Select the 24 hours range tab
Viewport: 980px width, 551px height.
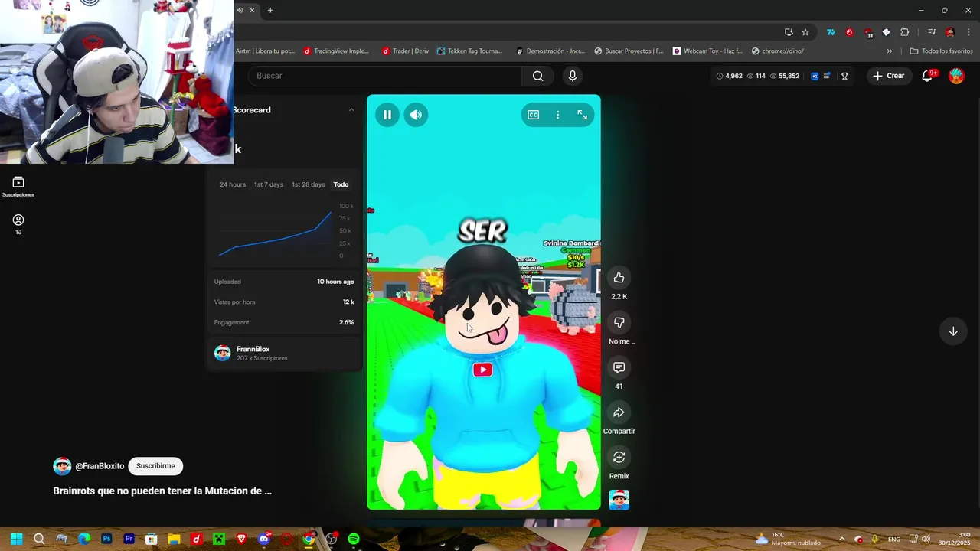[233, 184]
